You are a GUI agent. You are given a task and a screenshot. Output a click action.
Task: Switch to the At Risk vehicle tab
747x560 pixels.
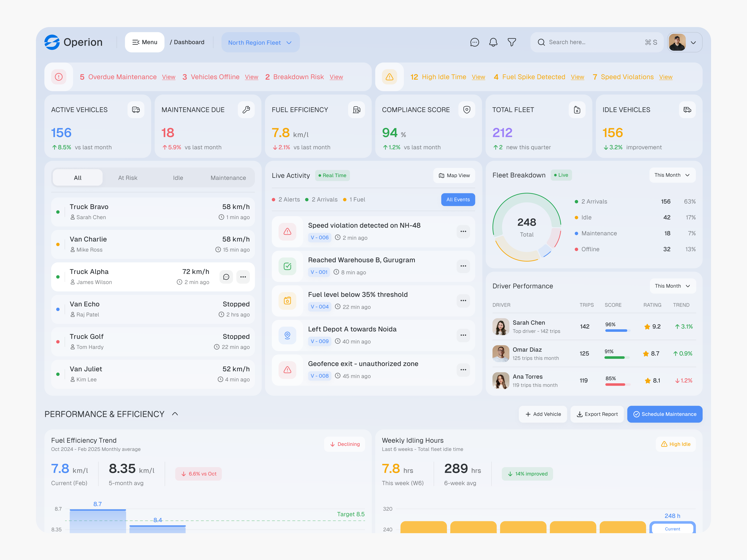(128, 178)
